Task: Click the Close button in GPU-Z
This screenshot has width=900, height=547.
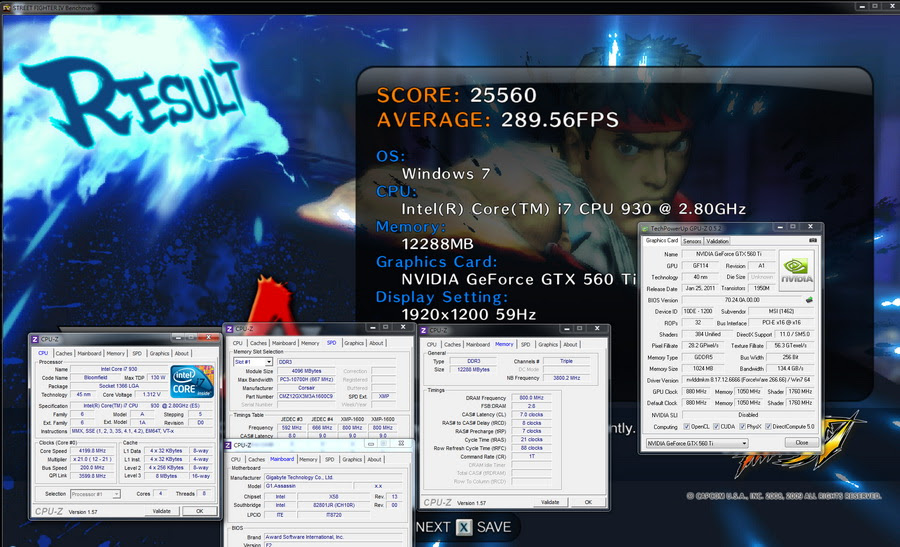Action: click(x=802, y=443)
